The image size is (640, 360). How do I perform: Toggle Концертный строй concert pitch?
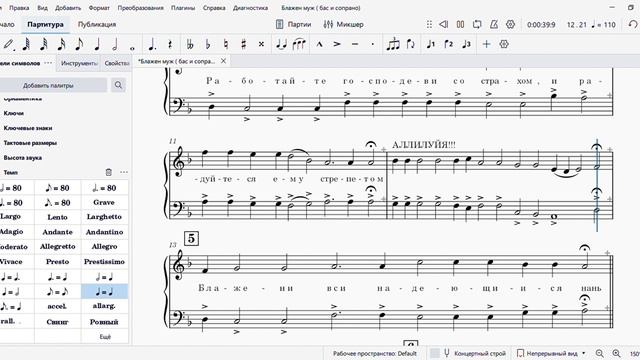pos(474,353)
